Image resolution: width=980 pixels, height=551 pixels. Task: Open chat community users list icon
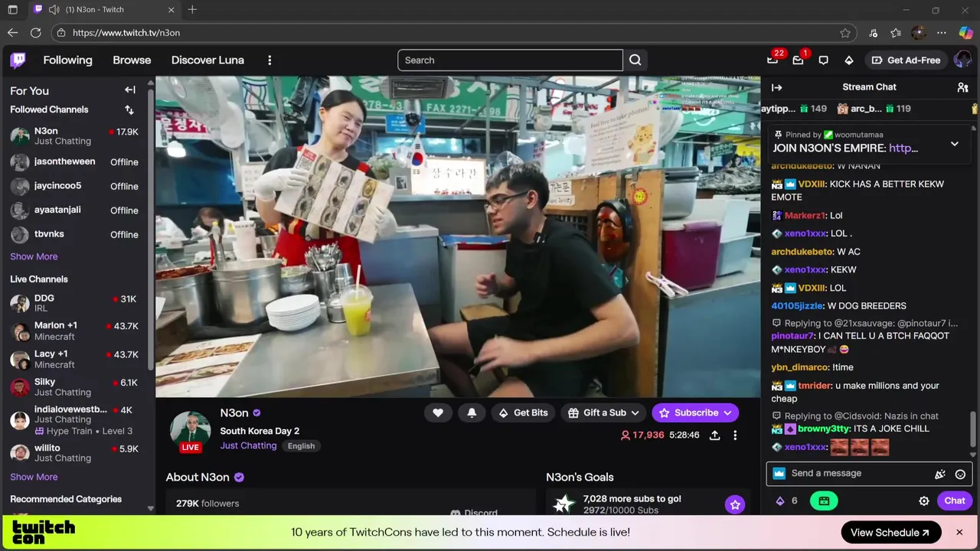point(962,87)
